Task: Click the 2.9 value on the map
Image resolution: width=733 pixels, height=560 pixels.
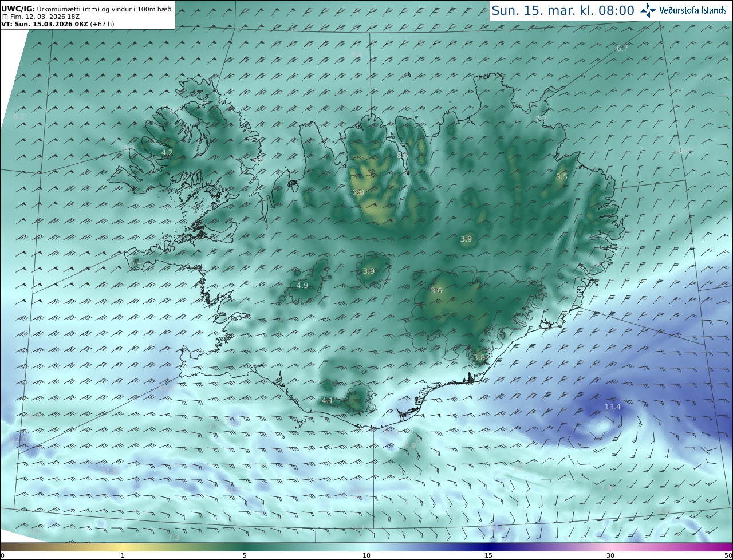Action: [358, 193]
